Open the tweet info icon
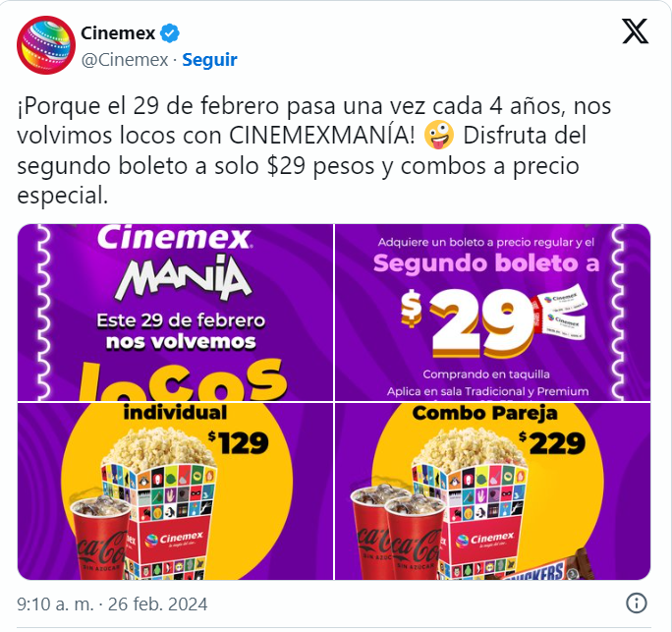Image resolution: width=672 pixels, height=632 pixels. 637,603
